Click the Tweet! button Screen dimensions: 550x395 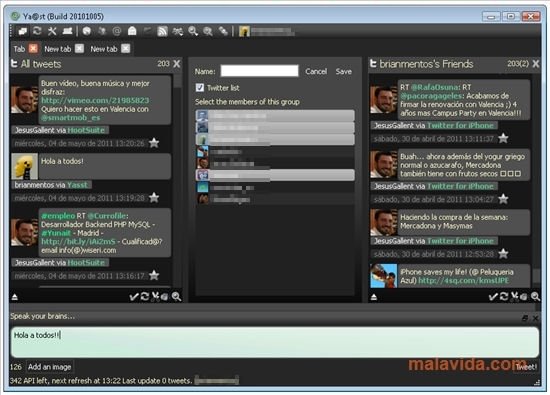(526, 367)
